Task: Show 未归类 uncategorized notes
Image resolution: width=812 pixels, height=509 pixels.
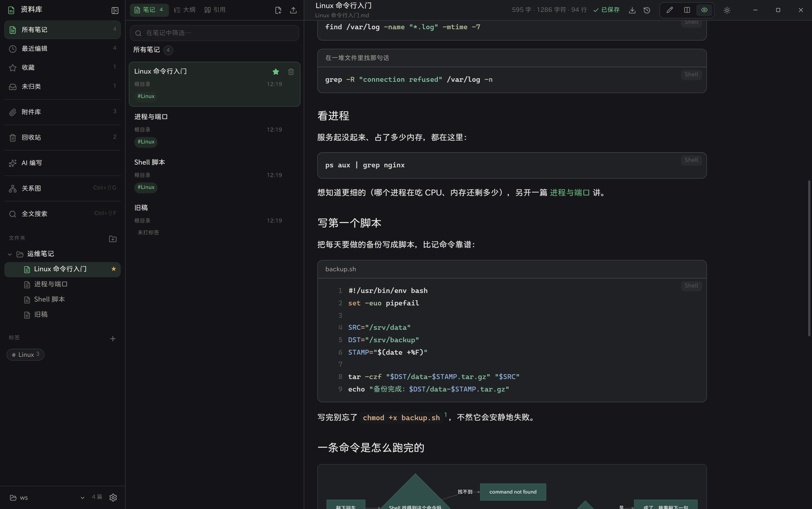Action: [x=63, y=87]
